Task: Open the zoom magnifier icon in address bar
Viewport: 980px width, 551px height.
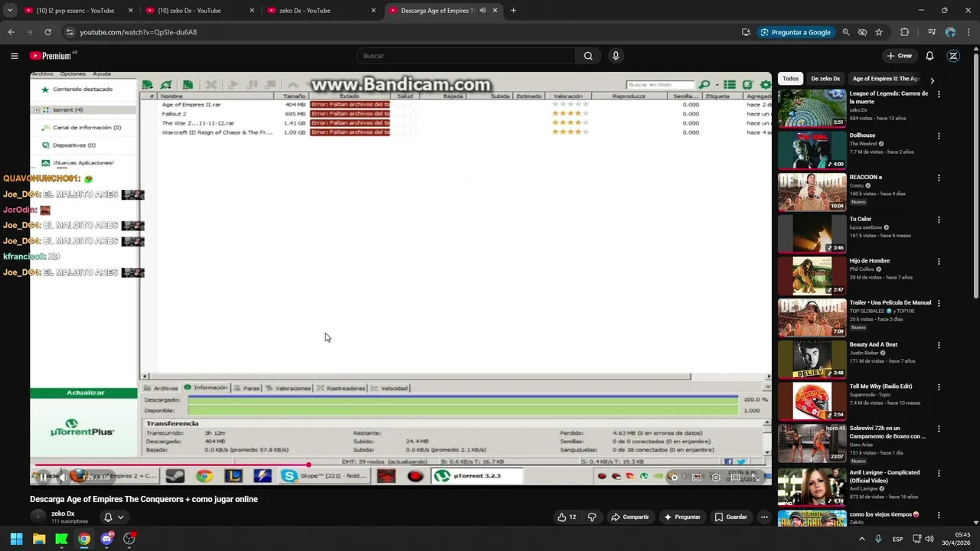Action: coord(846,32)
